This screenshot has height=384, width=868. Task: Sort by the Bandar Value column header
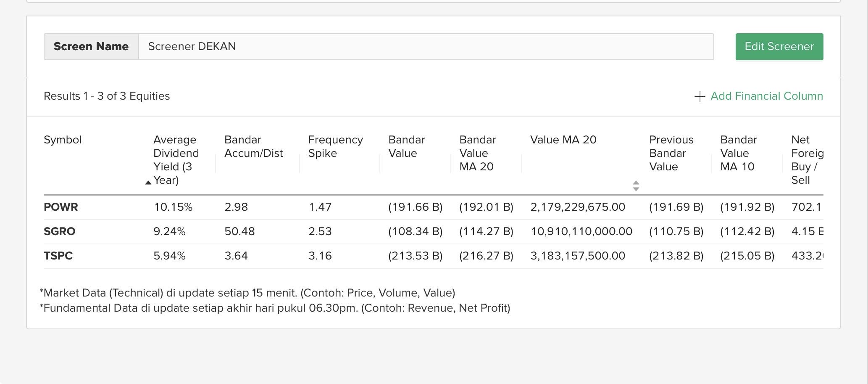pyautogui.click(x=406, y=146)
